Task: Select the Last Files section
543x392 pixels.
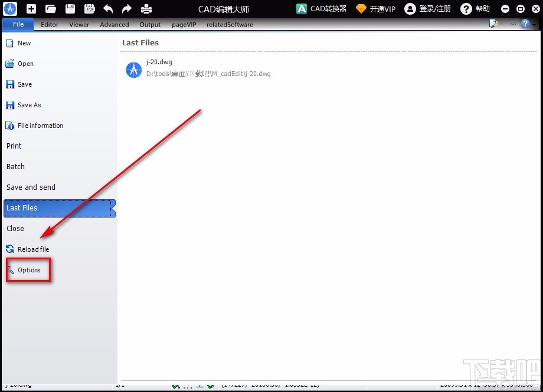Action: coord(59,208)
